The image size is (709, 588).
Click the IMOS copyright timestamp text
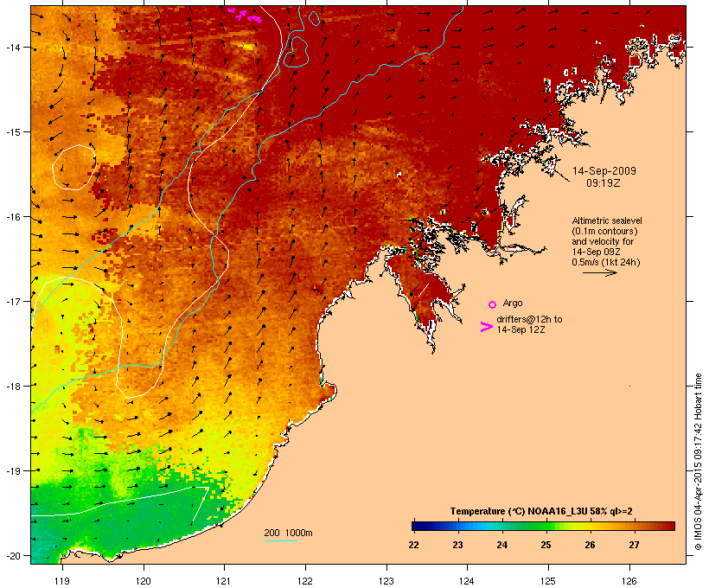click(x=698, y=462)
